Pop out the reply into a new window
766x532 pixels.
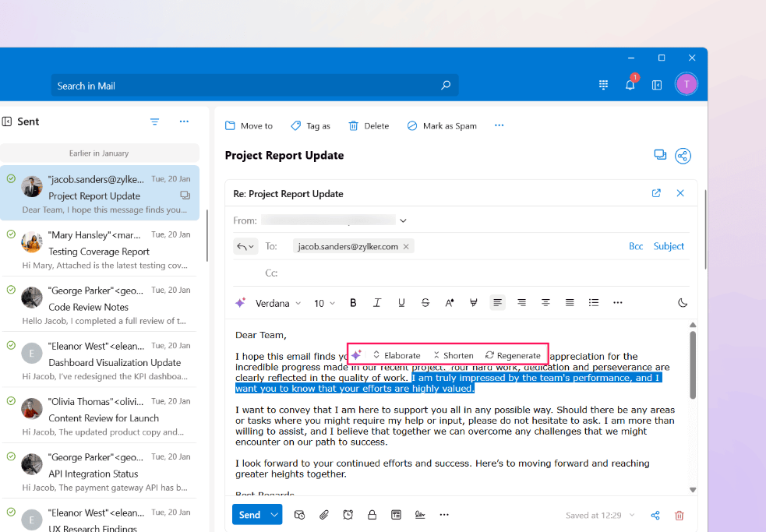656,193
